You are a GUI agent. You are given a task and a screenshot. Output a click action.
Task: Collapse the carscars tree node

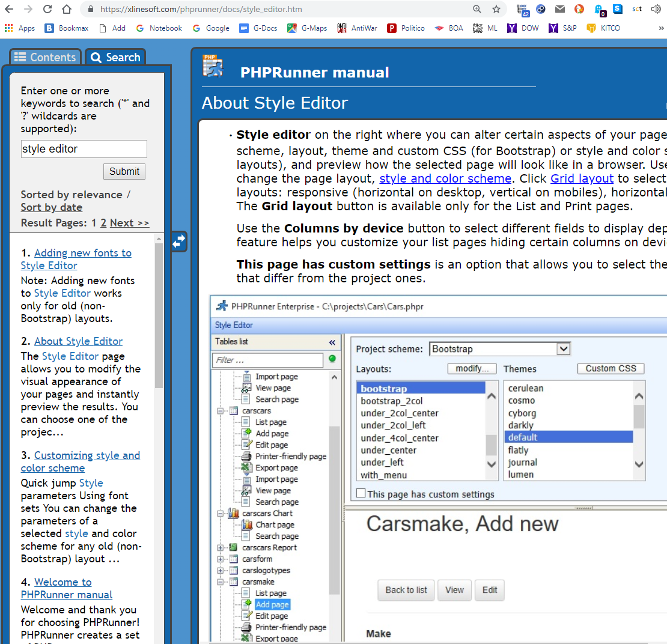pyautogui.click(x=221, y=411)
